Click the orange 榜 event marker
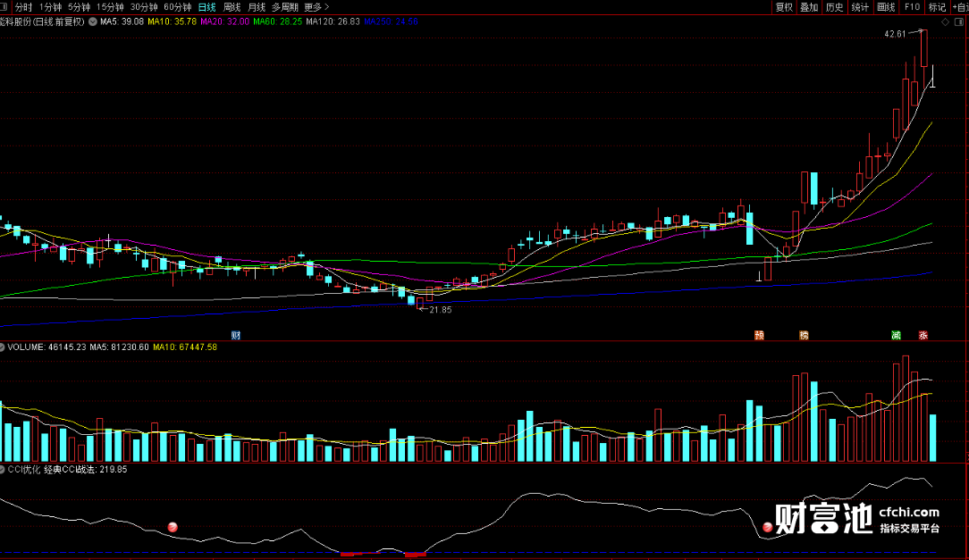 click(x=804, y=335)
